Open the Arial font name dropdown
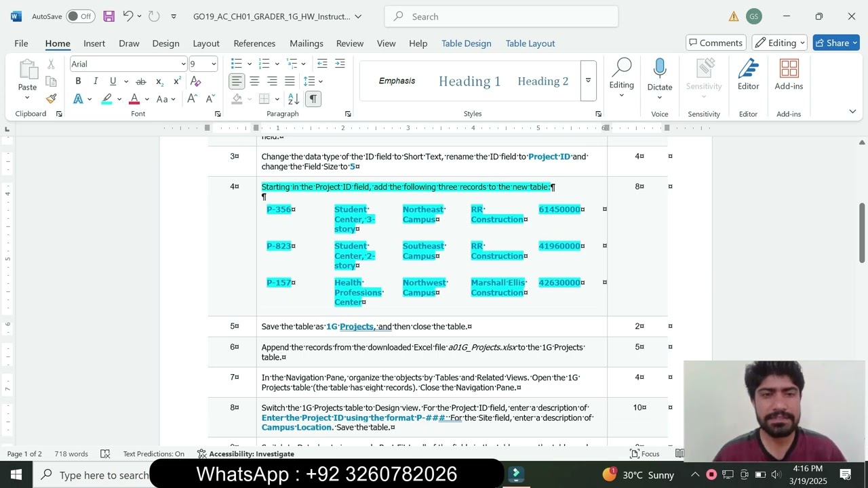The height and width of the screenshot is (488, 868). (183, 64)
